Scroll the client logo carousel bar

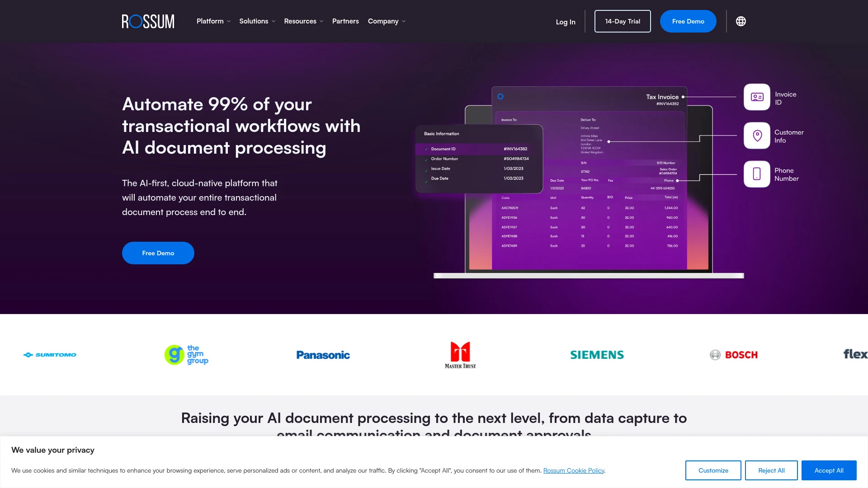pos(434,355)
